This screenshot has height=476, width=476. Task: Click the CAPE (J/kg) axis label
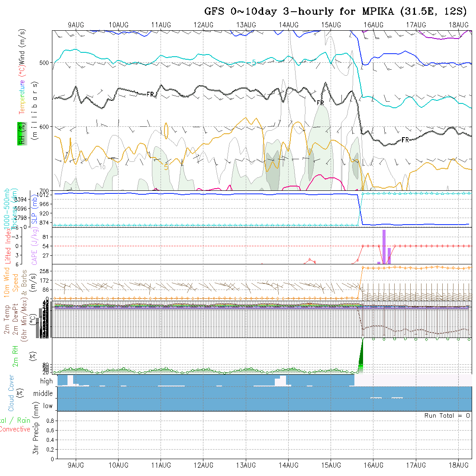tap(34, 247)
